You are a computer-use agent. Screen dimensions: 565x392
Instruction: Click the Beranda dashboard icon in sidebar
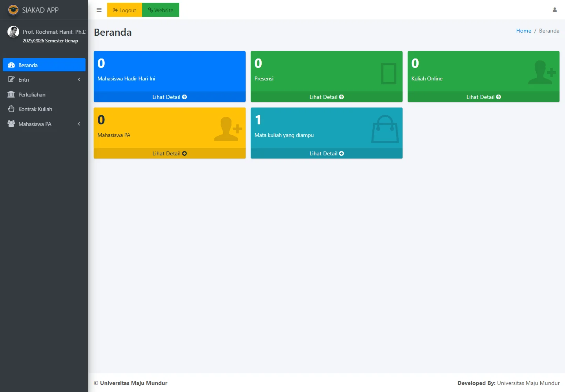point(11,65)
